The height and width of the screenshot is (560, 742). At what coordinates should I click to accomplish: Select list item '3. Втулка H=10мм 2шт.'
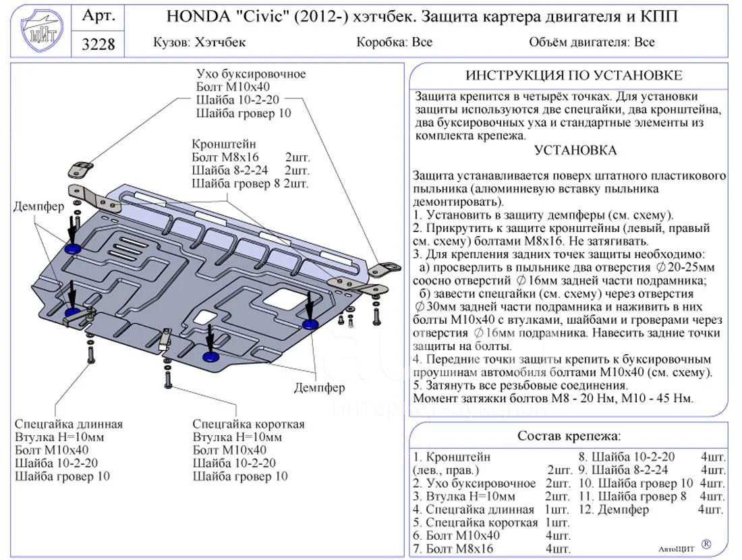tap(491, 497)
